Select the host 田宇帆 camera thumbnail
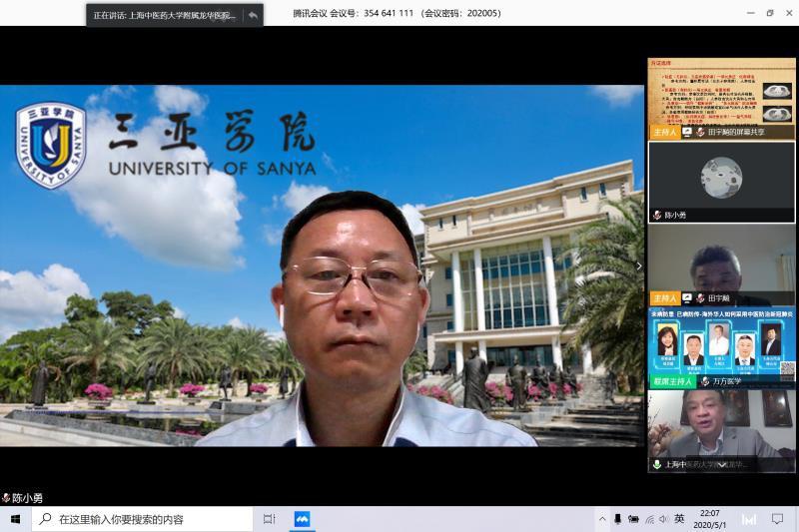The width and height of the screenshot is (799, 532). tap(721, 265)
